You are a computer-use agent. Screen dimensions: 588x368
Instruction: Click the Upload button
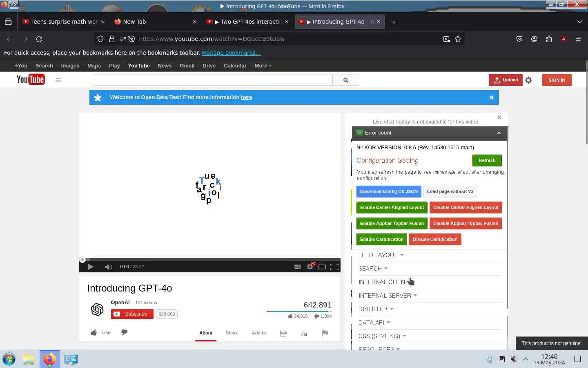click(x=506, y=80)
